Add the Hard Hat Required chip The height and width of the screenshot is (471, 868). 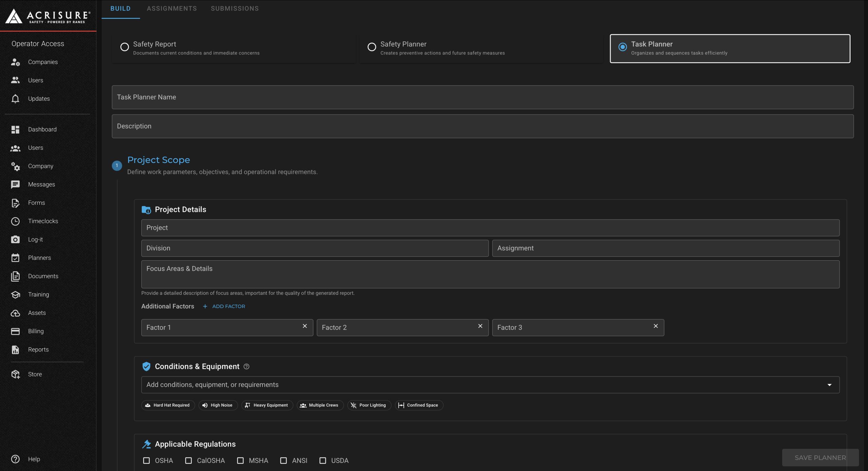(x=168, y=405)
